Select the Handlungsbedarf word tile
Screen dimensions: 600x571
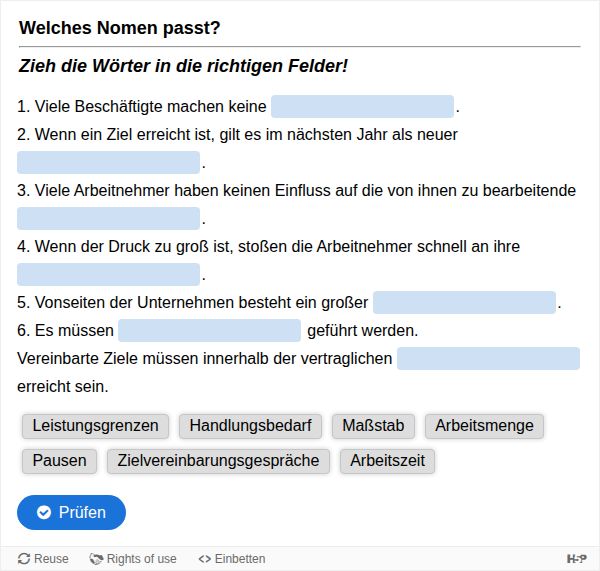(250, 426)
